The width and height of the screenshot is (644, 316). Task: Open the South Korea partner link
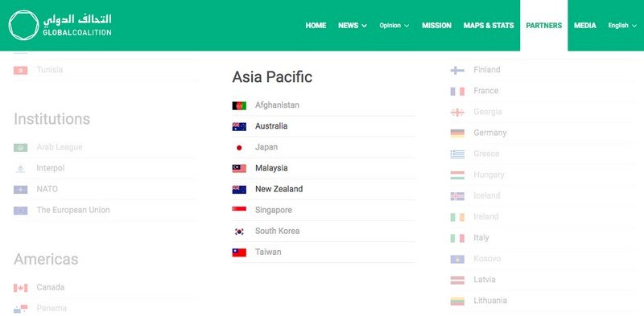[277, 231]
